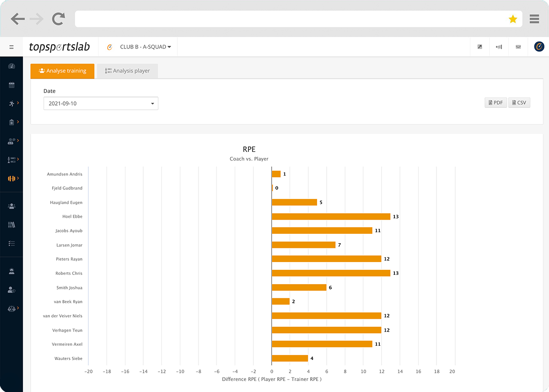
Task: Open the medical clipboard sidebar icon
Action: coord(11,122)
